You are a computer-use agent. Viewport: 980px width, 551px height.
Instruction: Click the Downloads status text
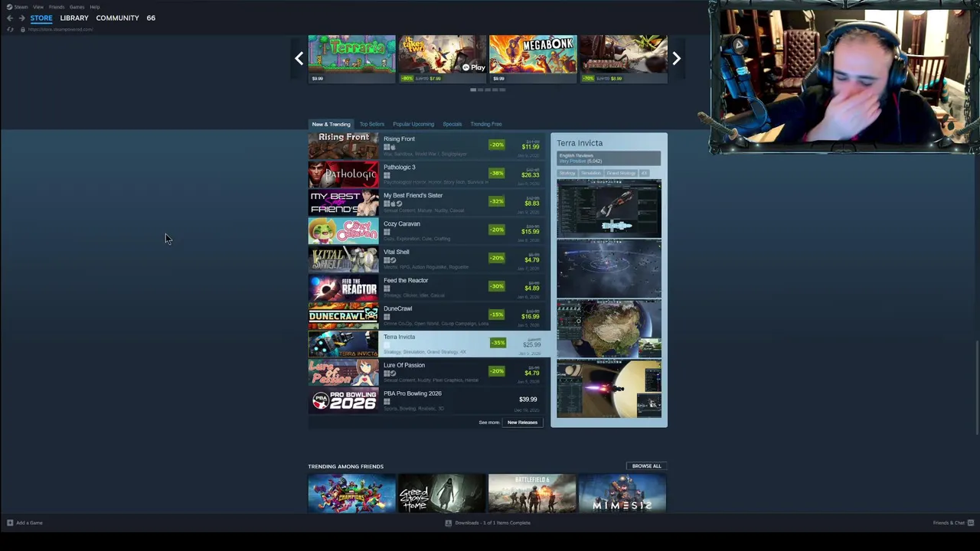pos(492,523)
